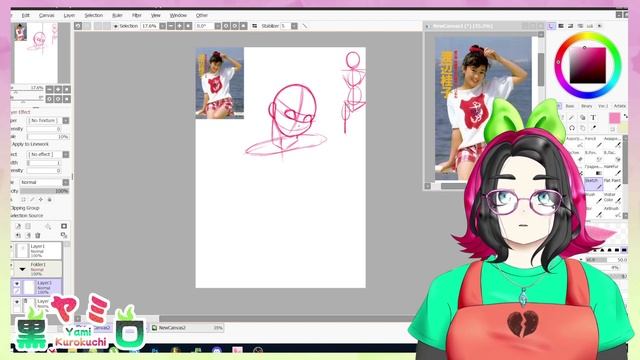This screenshot has height=360, width=640.
Task: Zoom out using the top toolbar minus icon
Action: tap(171, 26)
